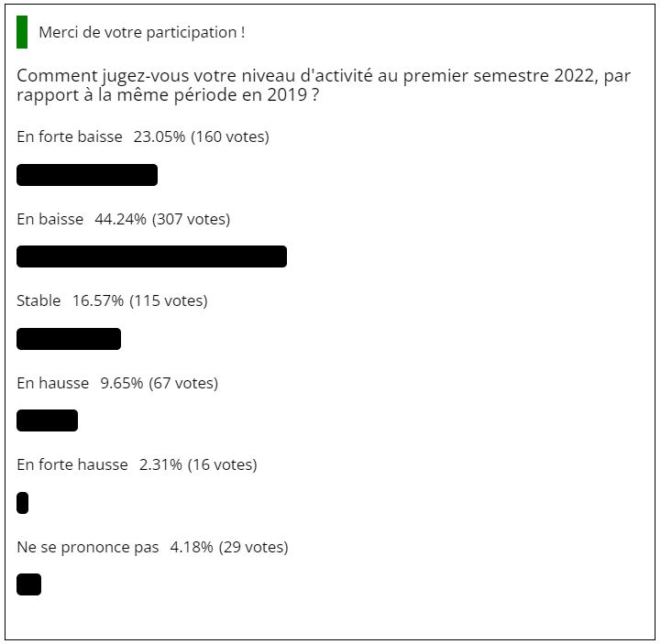Screen dimensions: 661x644
Task: Select the 'En baisse' option label
Action: point(50,219)
